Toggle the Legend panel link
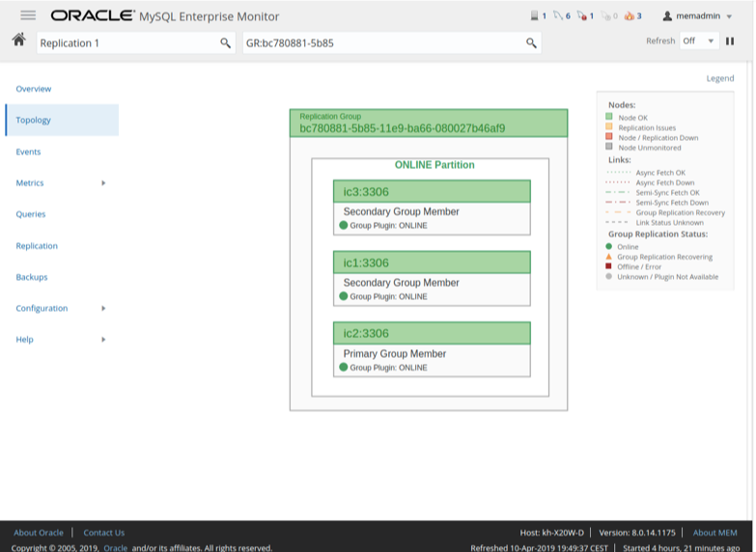Screen dimensions: 756x552 [x=720, y=78]
